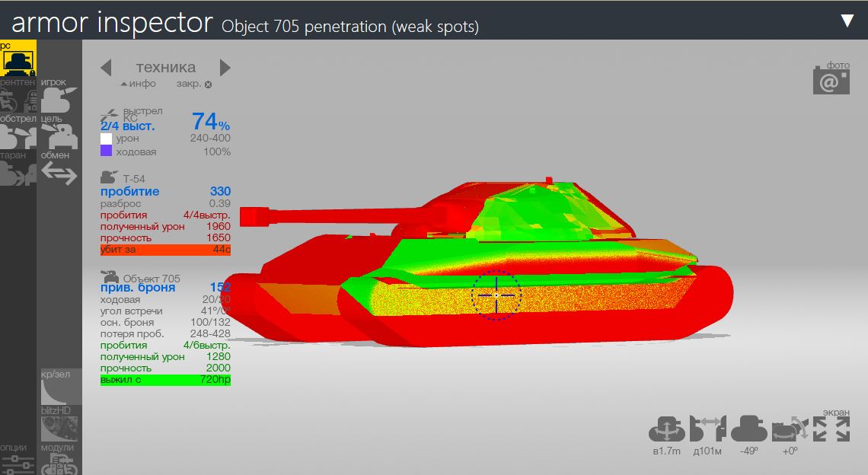Click the потеря проб. 248-428 row
Viewport: 868px width, 475px height.
click(x=165, y=334)
